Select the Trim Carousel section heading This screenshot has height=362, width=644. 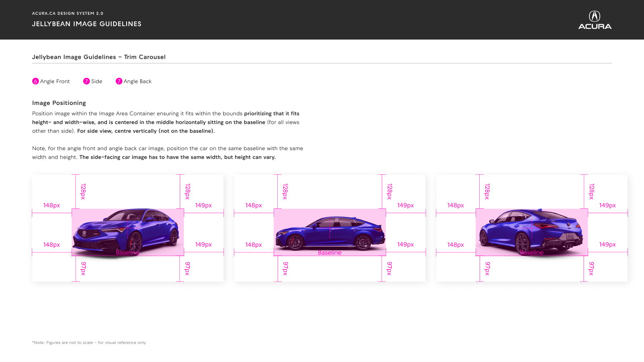coord(99,57)
